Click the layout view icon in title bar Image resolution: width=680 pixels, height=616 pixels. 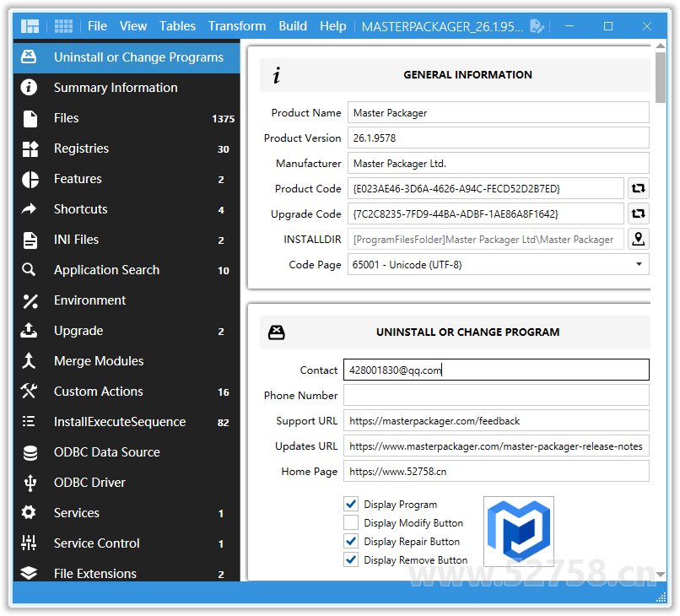point(30,26)
